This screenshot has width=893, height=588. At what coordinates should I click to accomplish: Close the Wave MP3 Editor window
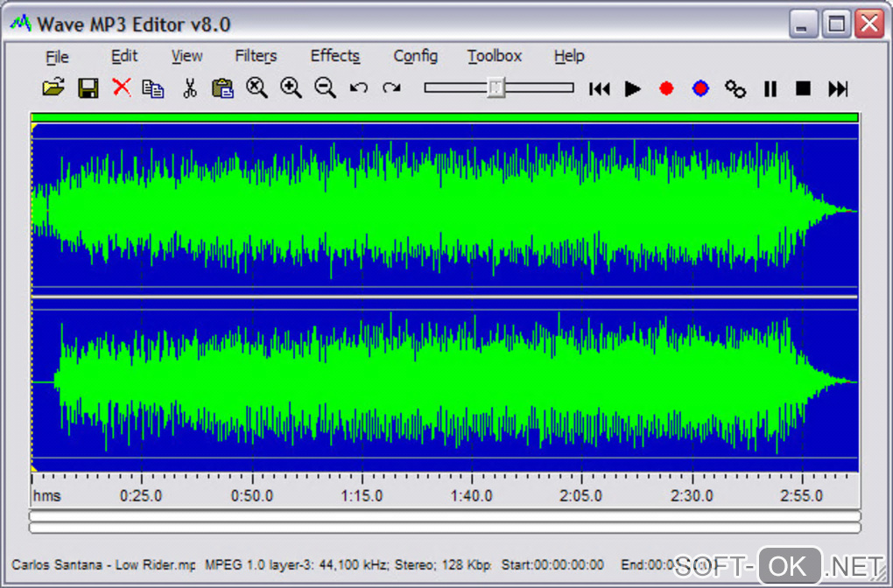point(869,24)
